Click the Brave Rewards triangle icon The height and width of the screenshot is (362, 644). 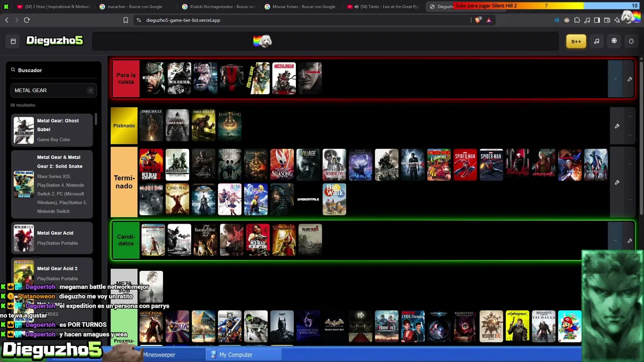[x=489, y=20]
